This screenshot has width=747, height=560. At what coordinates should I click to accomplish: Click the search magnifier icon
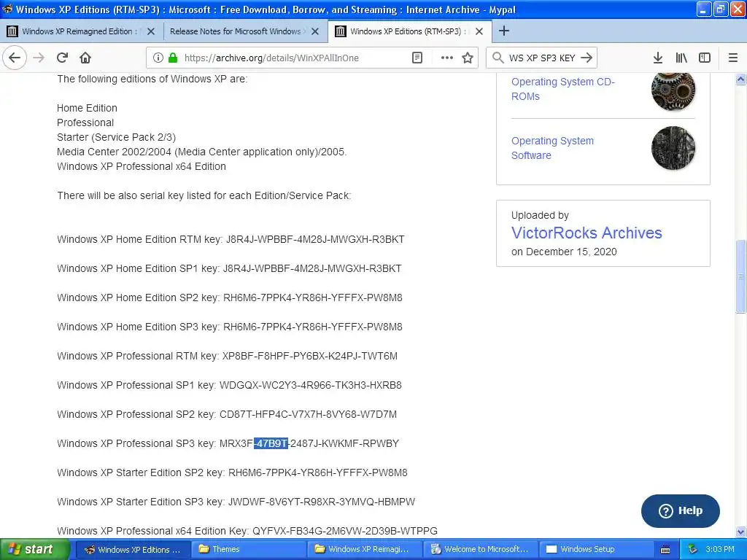point(498,58)
